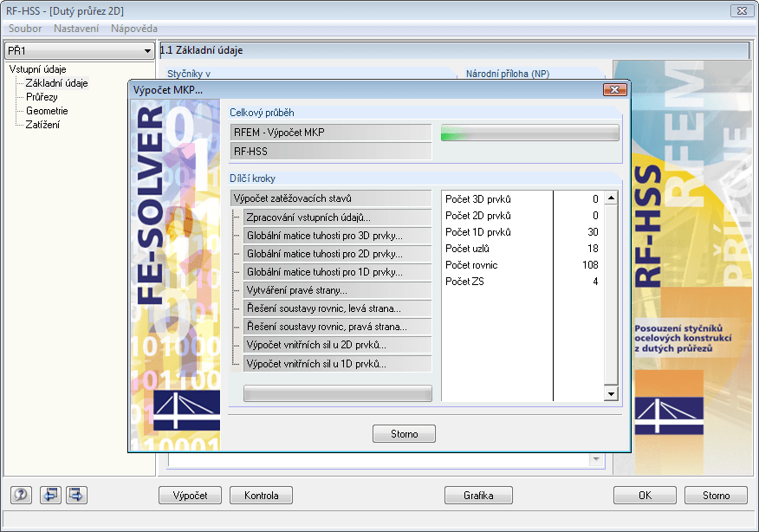Image resolution: width=759 pixels, height=532 pixels.
Task: Click the partial steps progress bar
Action: point(338,393)
